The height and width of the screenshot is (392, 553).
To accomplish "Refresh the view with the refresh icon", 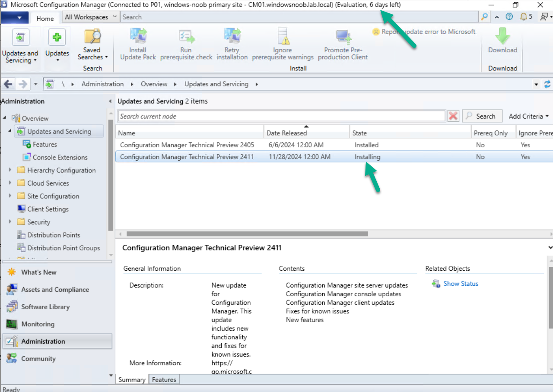I will pos(547,84).
